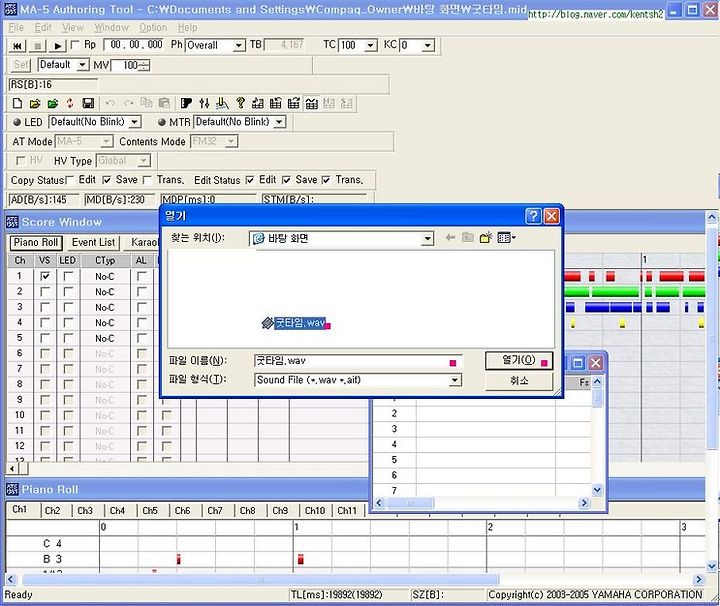The width and height of the screenshot is (720, 606).
Task: Click the 열기(O) open button
Action: click(x=519, y=360)
